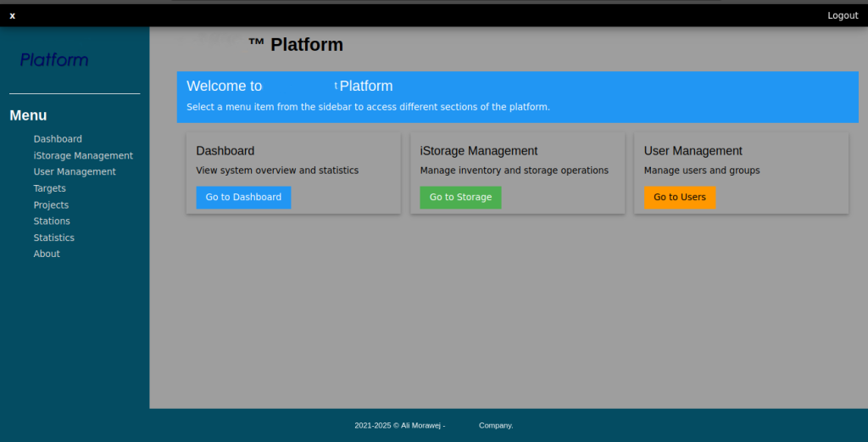Click the Platform logo in the sidebar

pos(54,59)
